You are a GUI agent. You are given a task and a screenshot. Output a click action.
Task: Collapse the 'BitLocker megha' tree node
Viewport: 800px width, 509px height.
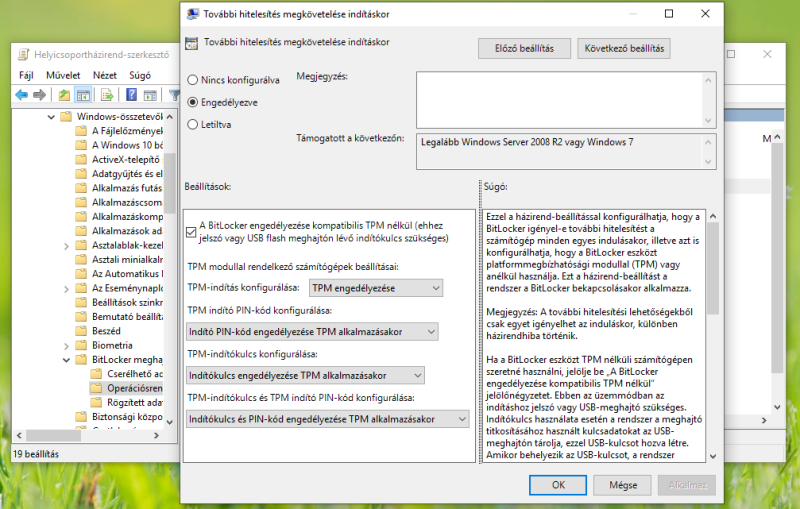66,360
